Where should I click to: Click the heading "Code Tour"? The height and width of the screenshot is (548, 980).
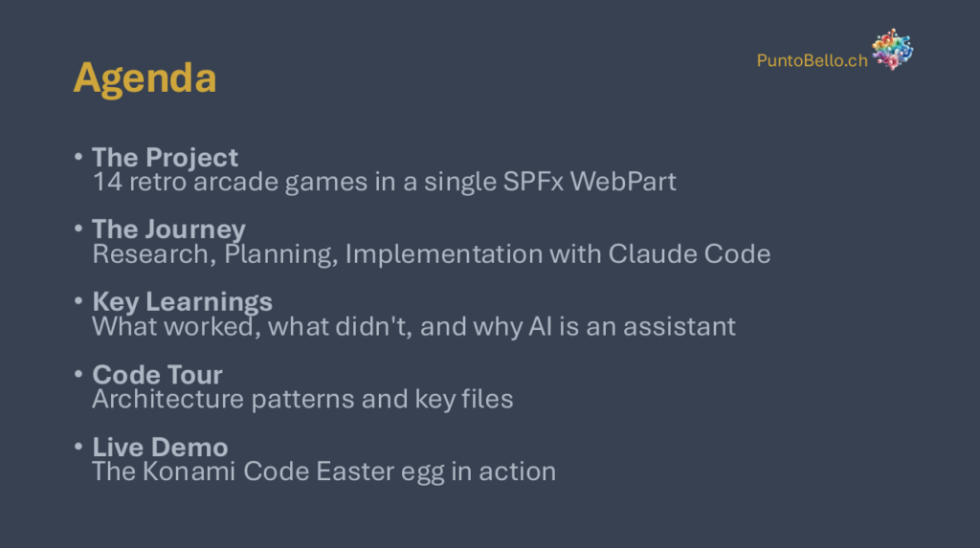pos(157,375)
